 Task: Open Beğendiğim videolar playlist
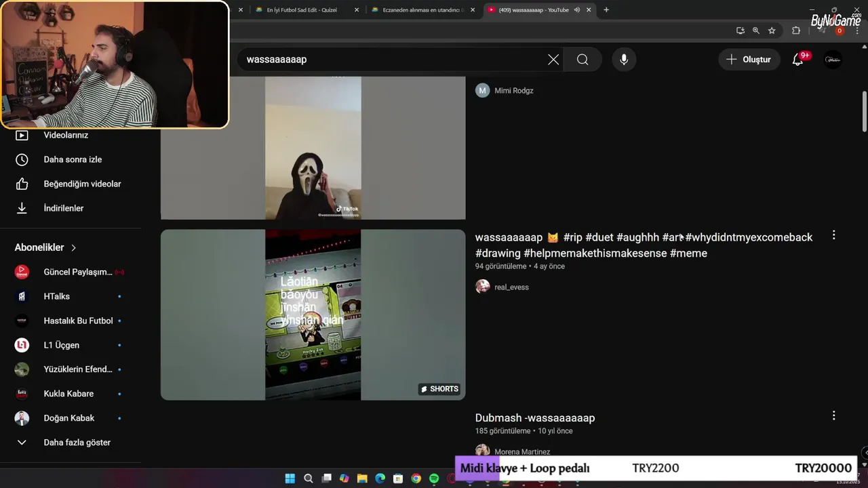[82, 184]
